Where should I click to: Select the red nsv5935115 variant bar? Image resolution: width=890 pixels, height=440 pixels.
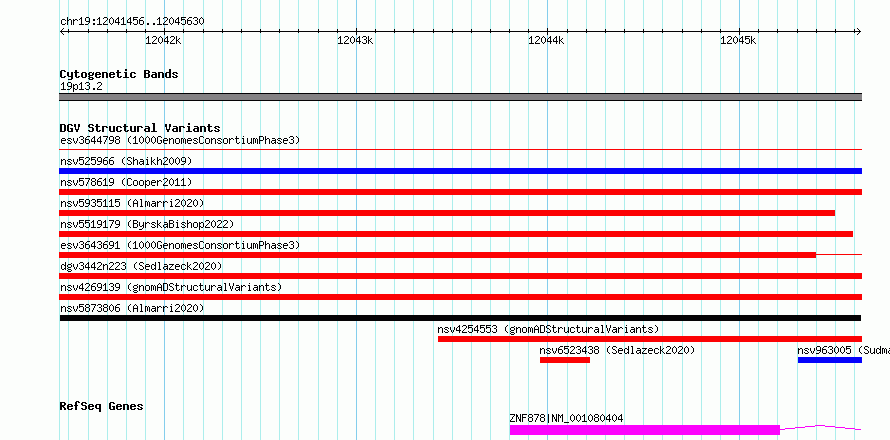coord(447,213)
